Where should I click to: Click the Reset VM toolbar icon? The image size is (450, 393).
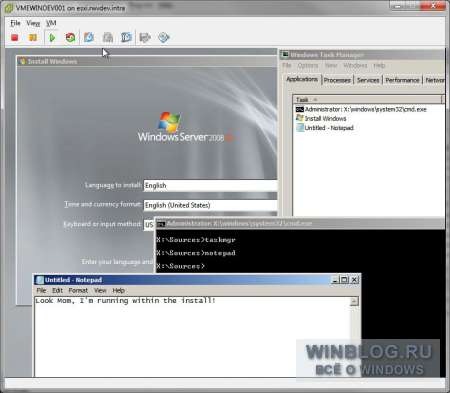[70, 38]
